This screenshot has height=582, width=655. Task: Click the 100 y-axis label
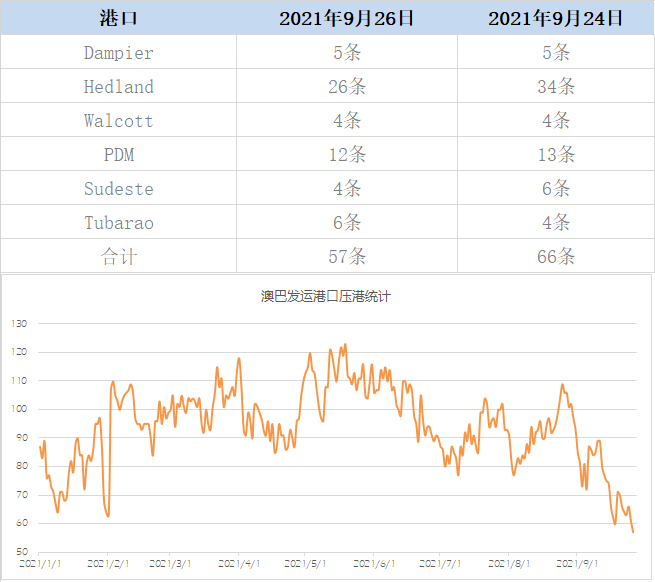(19, 409)
